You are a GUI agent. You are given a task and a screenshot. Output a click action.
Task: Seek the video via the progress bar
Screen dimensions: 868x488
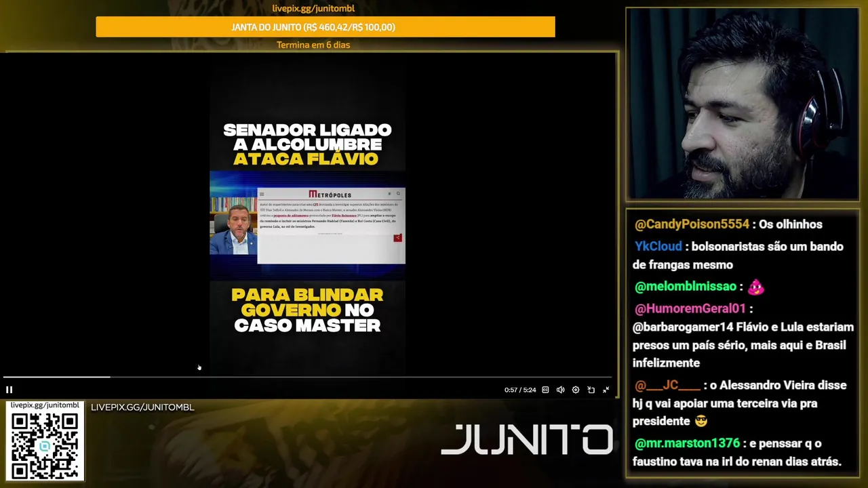click(x=307, y=377)
